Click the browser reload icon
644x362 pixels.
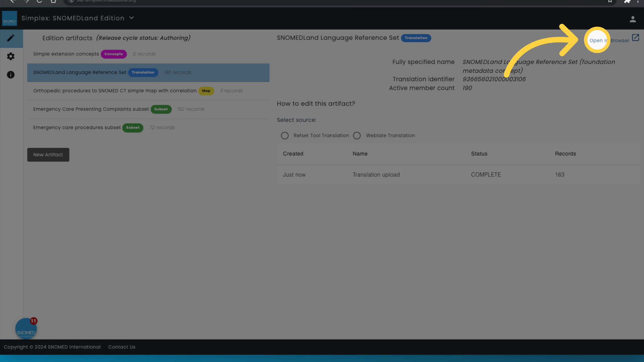39,1
